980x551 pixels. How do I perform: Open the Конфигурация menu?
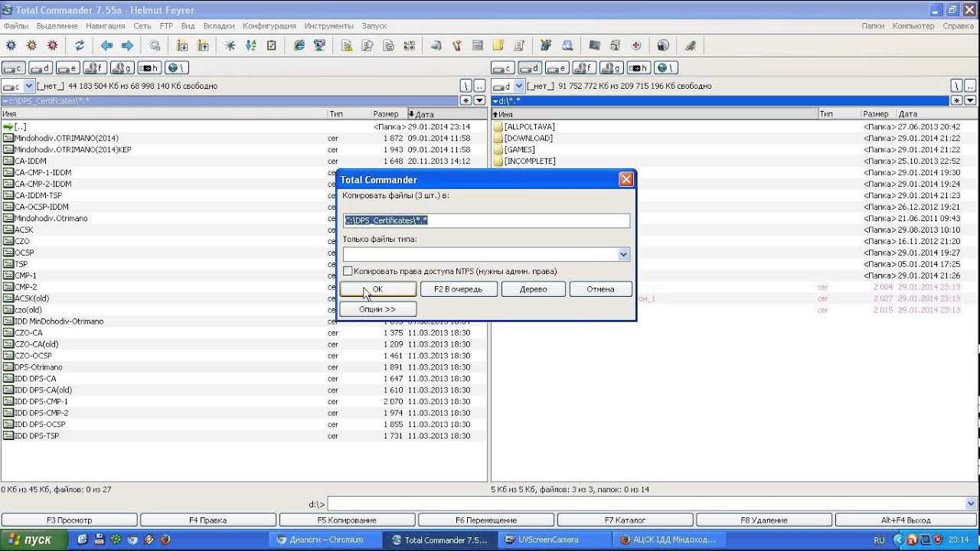[x=269, y=26]
